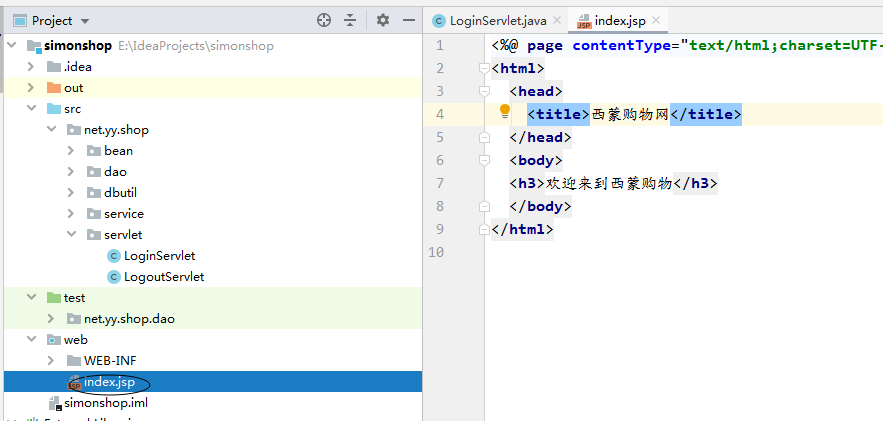Collapse the test folder
This screenshot has width=883, height=421.
coord(32,298)
